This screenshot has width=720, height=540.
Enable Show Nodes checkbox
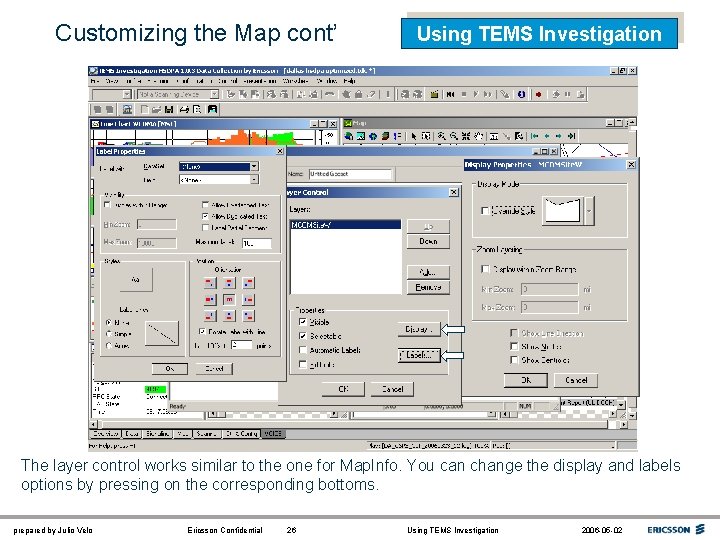click(514, 346)
